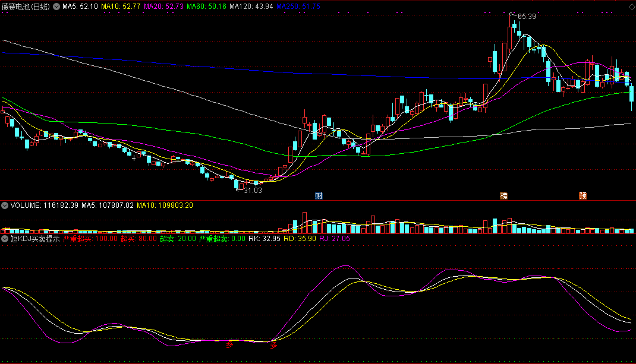Select the yellow MA10: 52.77 label
Screen dimensions: 636x364
coord(121,7)
